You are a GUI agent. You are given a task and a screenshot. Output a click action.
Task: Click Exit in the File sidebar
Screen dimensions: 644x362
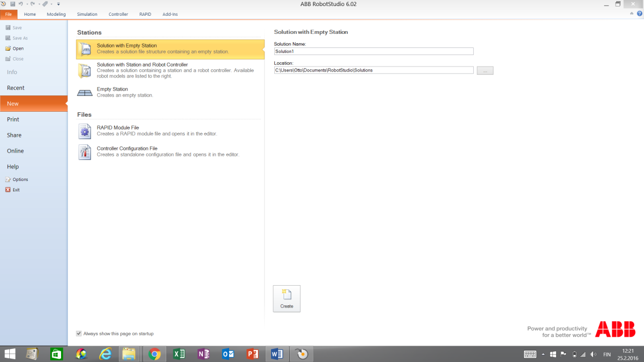click(x=13, y=190)
